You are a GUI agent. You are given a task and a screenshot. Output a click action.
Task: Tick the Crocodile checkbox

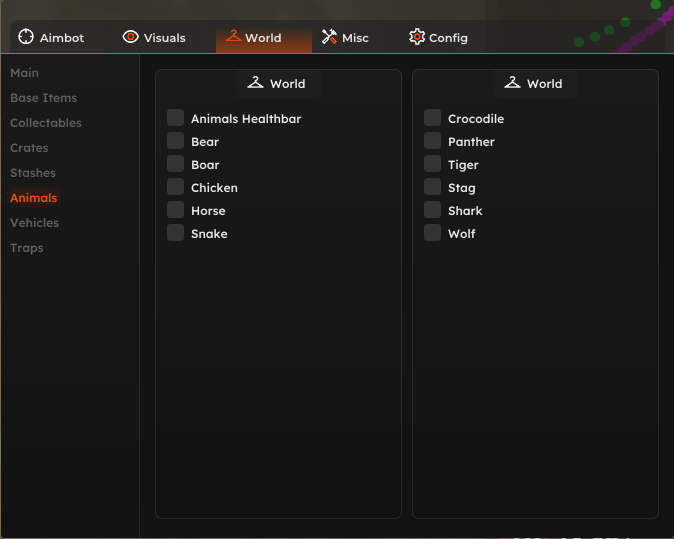432,118
